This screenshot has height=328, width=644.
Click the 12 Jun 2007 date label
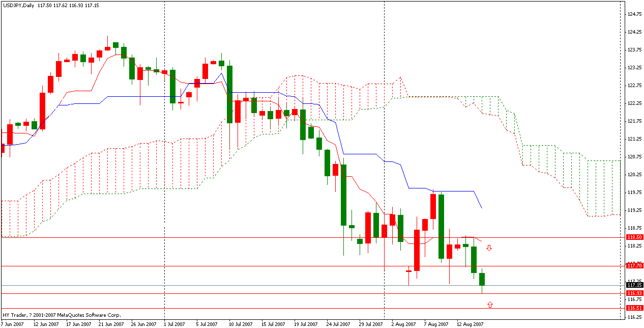click(x=45, y=324)
